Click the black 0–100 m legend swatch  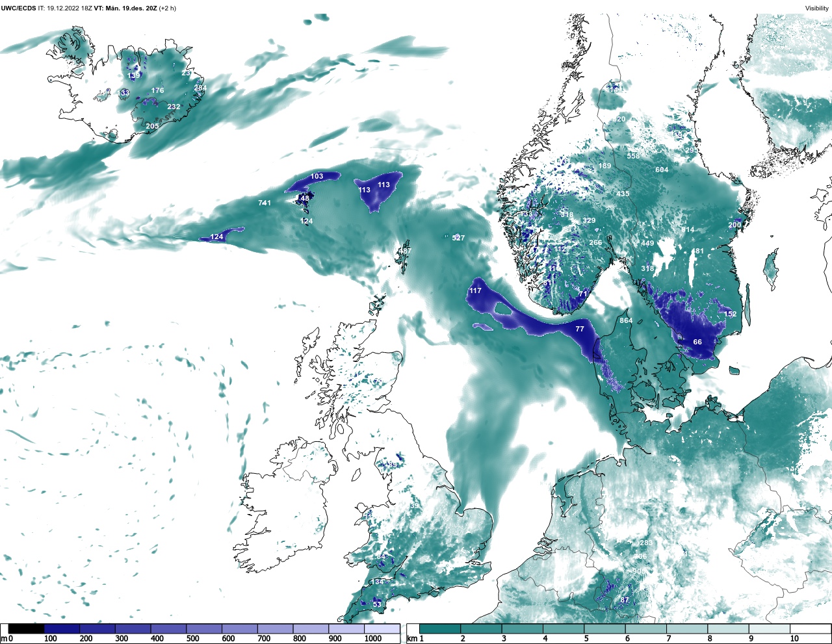[x=26, y=628]
